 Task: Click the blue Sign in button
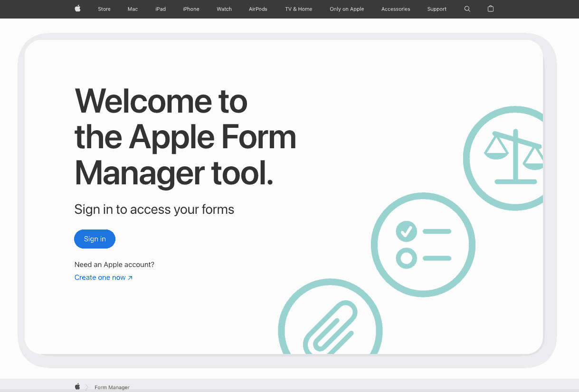(x=95, y=239)
